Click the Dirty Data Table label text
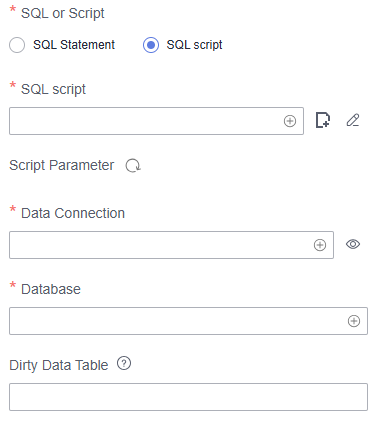380x421 pixels. point(59,365)
